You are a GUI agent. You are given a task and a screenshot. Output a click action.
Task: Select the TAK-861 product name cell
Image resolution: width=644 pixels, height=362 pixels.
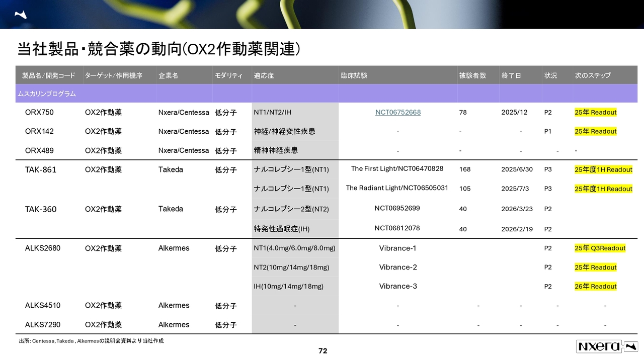point(41,170)
